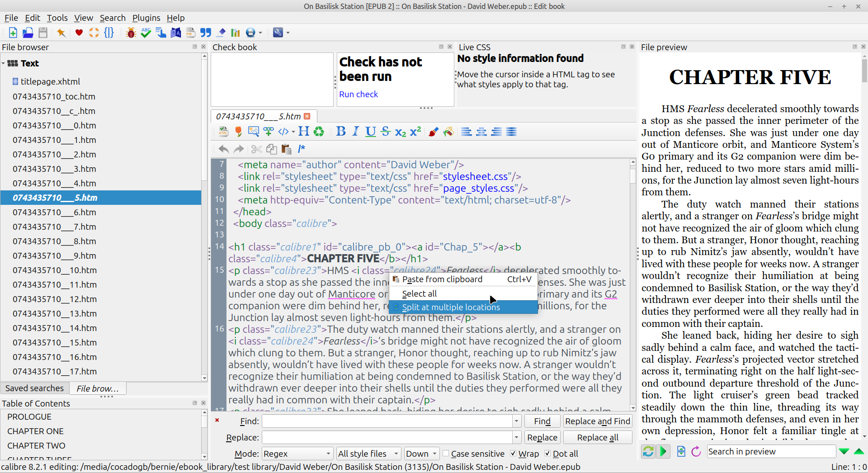Toggle the Case sensitive checkbox

(x=446, y=454)
